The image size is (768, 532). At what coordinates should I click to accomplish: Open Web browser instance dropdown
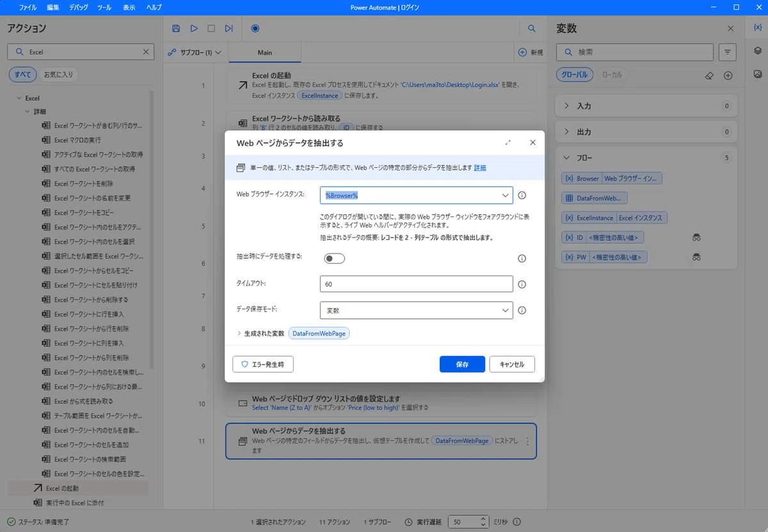point(505,195)
